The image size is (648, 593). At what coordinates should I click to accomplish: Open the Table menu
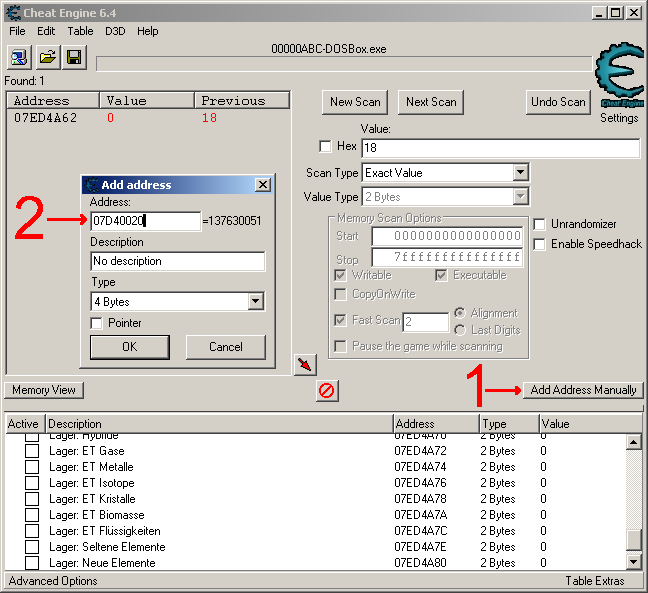point(80,31)
